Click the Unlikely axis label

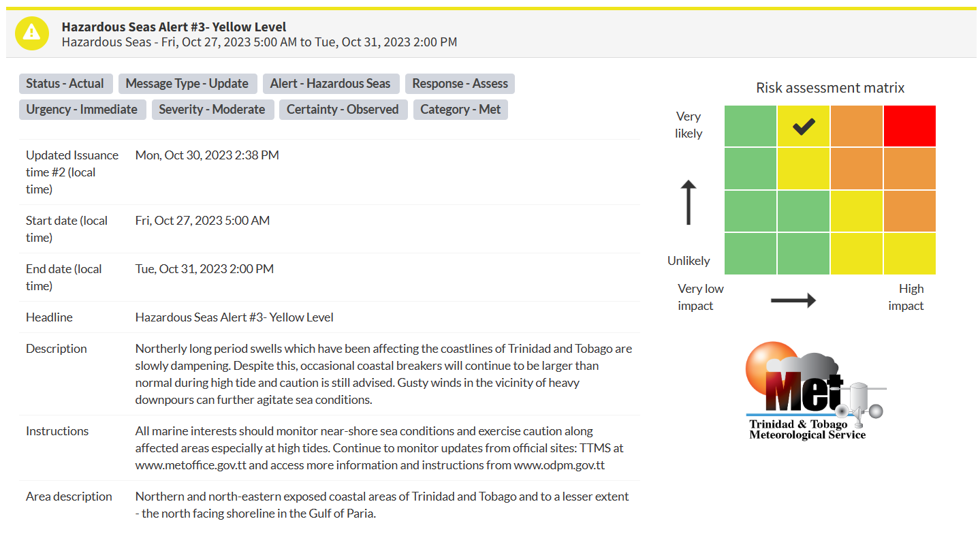tap(689, 261)
